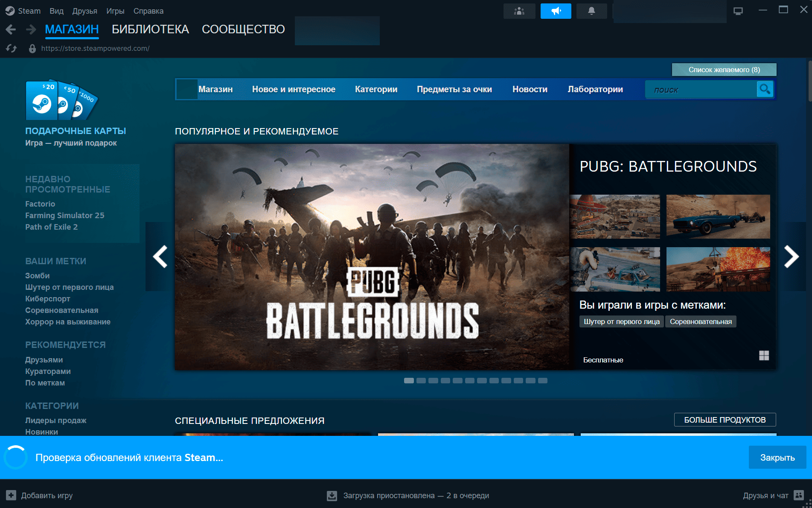Open ПОДАРОЧНЫЕ КАРТЫ link
Viewport: 812px width, 508px height.
(x=76, y=131)
